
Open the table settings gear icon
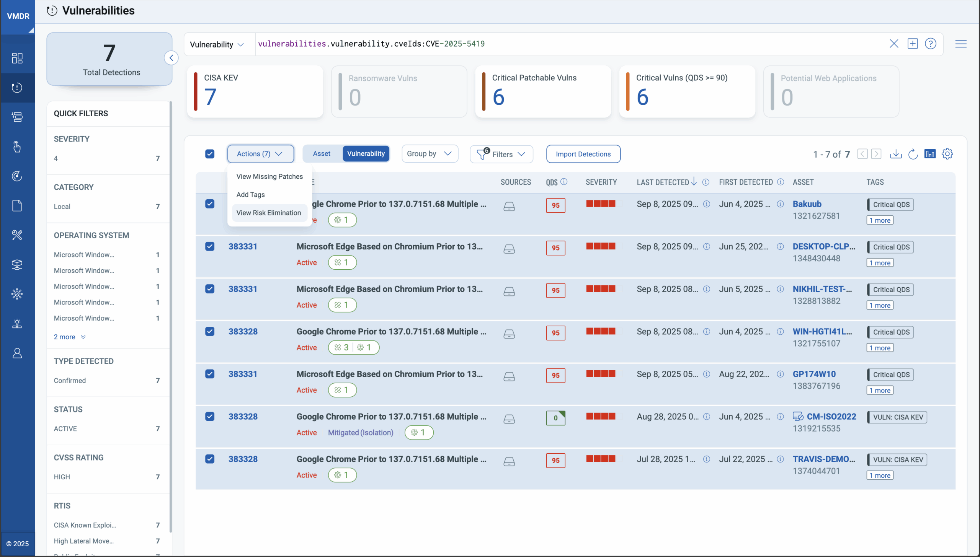click(x=947, y=154)
